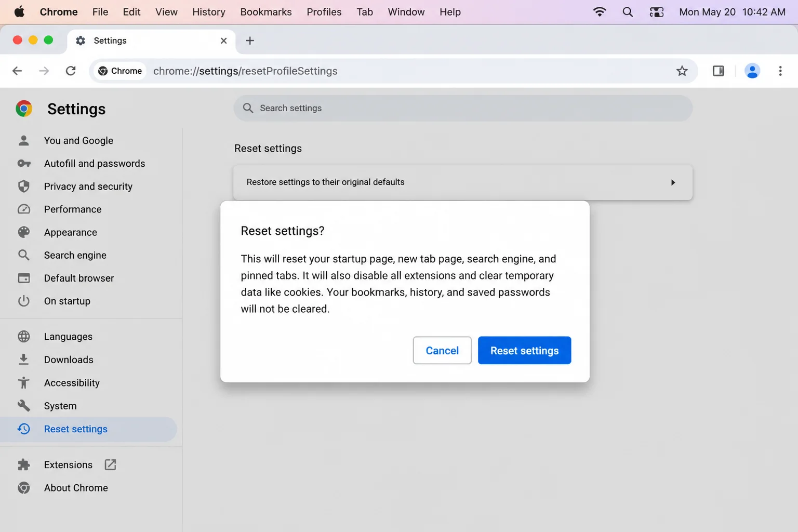Click the forward navigation arrow
This screenshot has width=798, height=532.
[x=44, y=71]
